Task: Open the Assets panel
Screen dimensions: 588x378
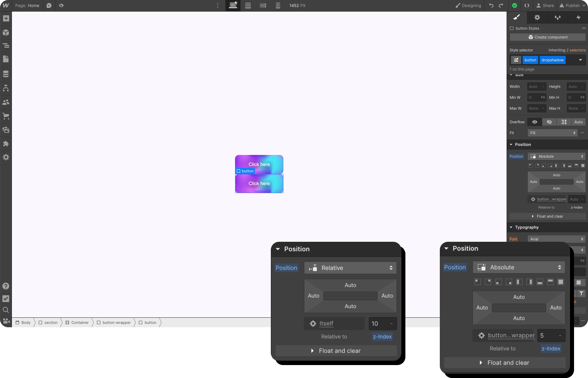Action: 6,130
